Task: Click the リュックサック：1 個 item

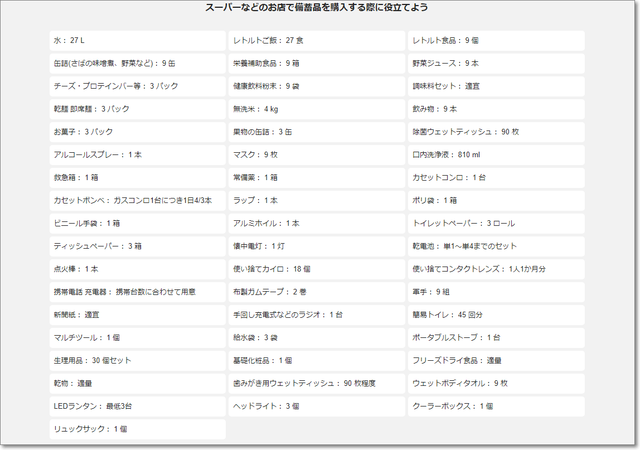Action: tap(137, 429)
